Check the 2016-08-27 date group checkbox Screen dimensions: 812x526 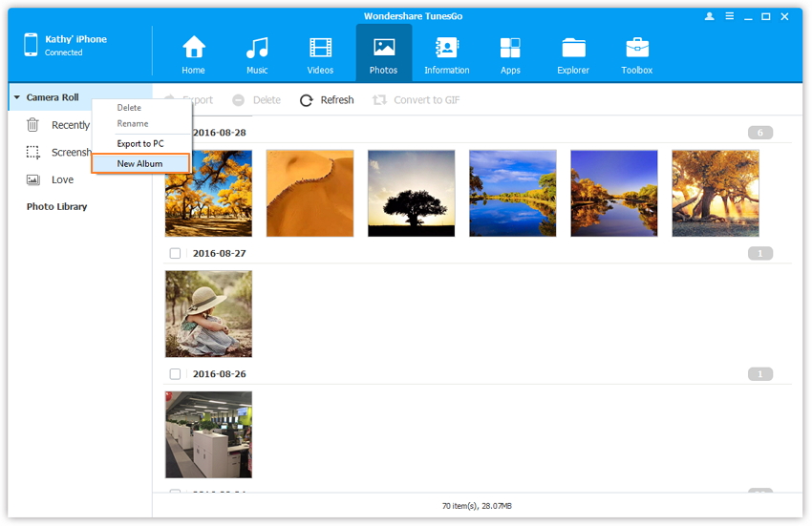pos(175,254)
